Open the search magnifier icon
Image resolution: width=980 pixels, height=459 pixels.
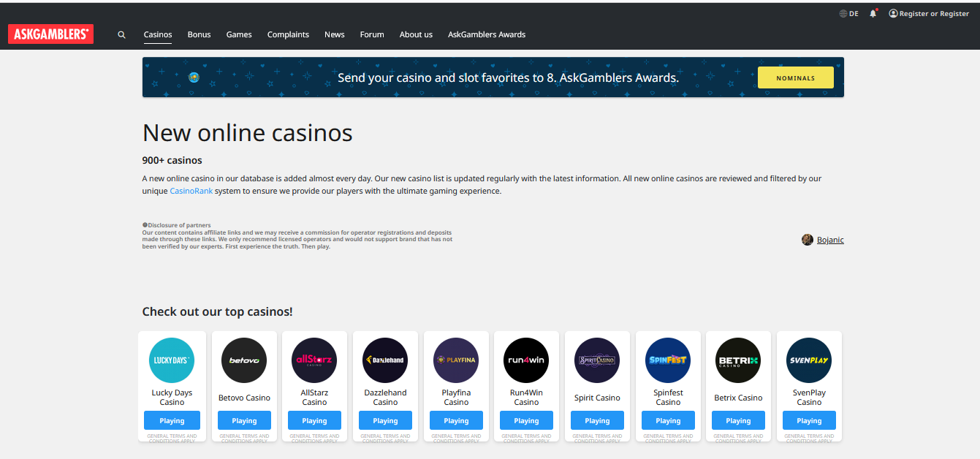pos(122,34)
